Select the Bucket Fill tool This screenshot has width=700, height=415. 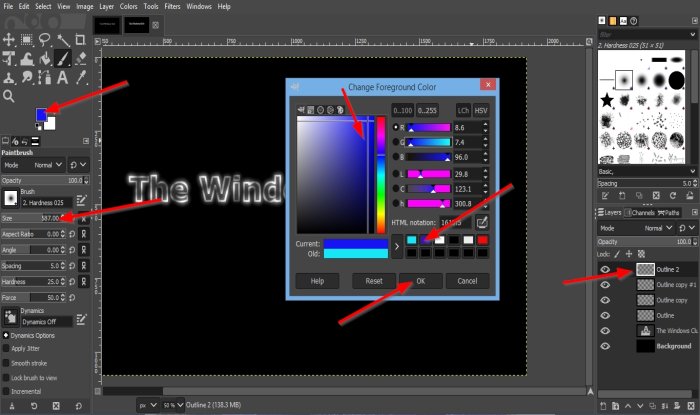[45, 58]
